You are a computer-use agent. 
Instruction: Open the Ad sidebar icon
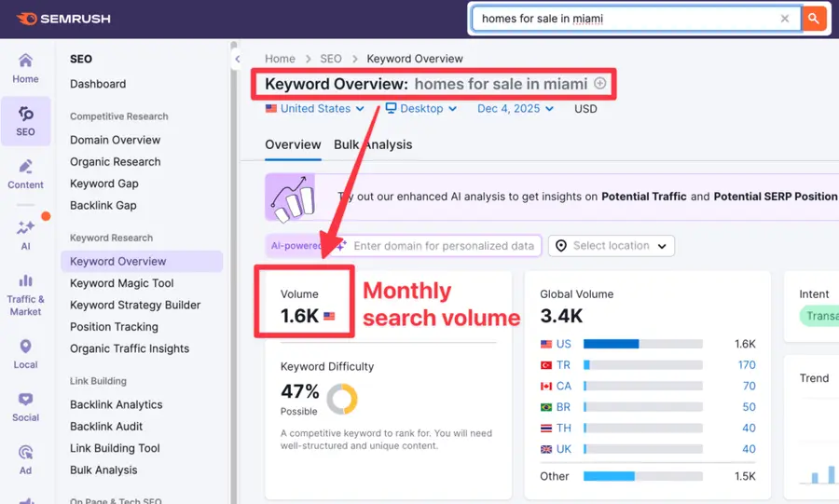click(x=25, y=459)
